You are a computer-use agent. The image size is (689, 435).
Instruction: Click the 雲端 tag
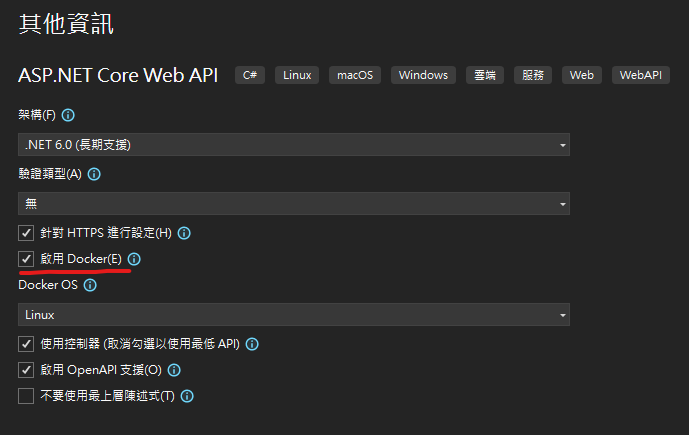[485, 75]
